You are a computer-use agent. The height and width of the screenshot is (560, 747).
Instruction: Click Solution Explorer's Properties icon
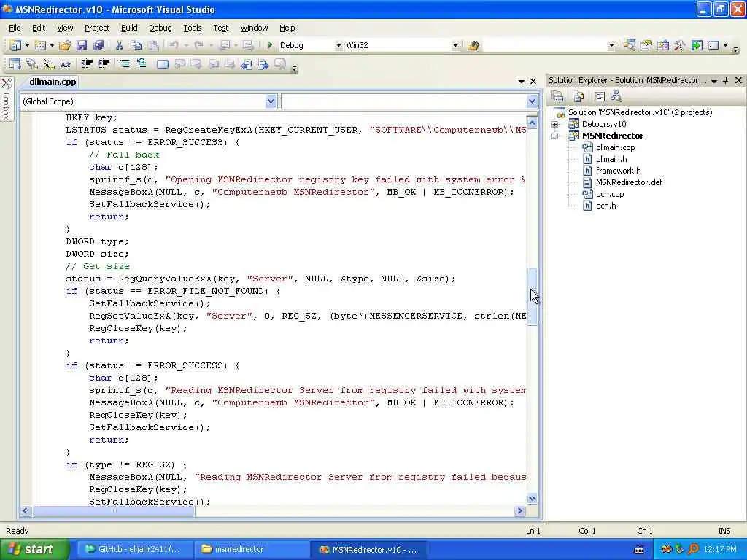pyautogui.click(x=558, y=97)
